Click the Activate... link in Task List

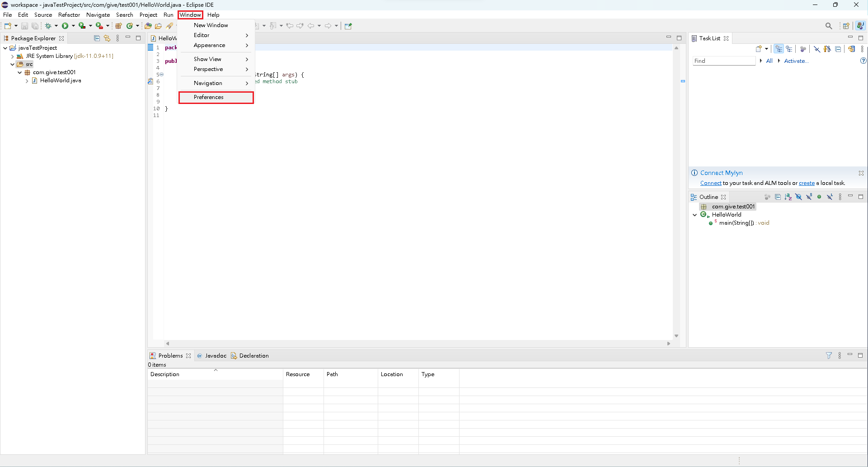point(796,61)
